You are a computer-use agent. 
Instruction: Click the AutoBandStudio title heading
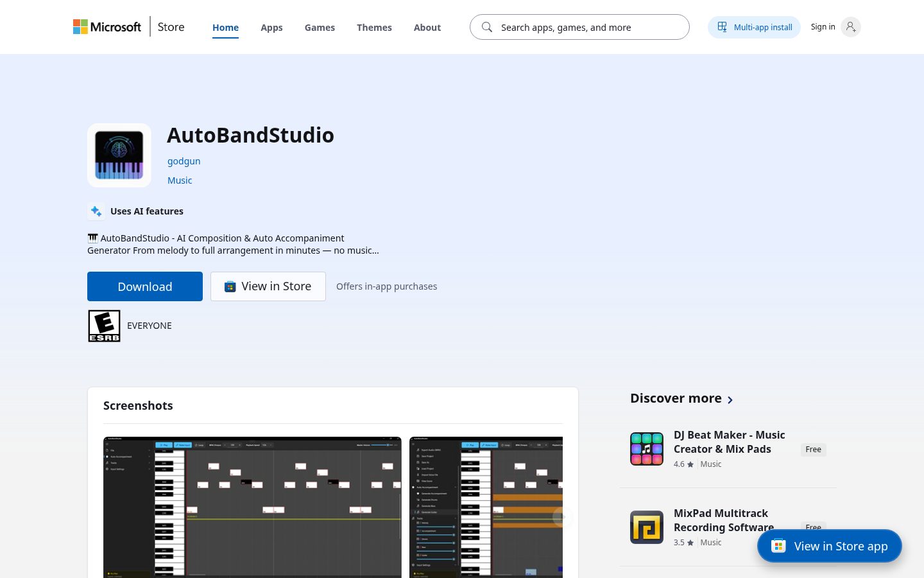250,135
